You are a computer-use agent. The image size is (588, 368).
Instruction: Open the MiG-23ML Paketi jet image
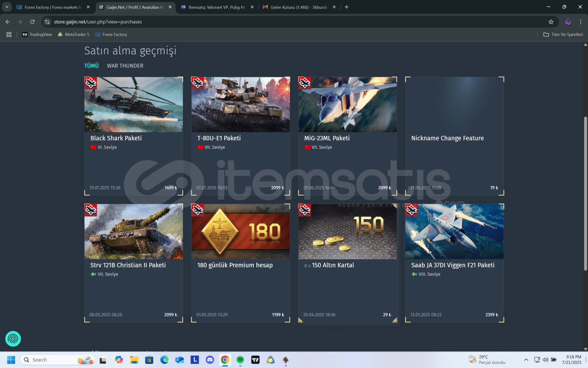coord(347,104)
